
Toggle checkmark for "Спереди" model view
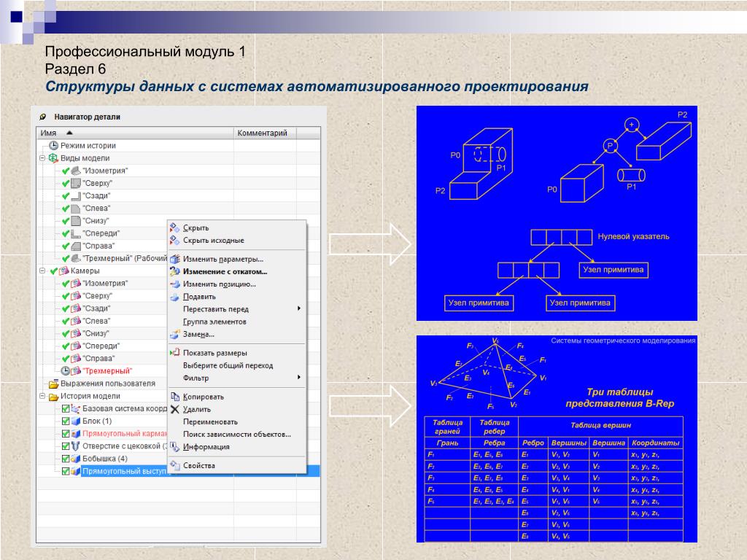tap(66, 233)
